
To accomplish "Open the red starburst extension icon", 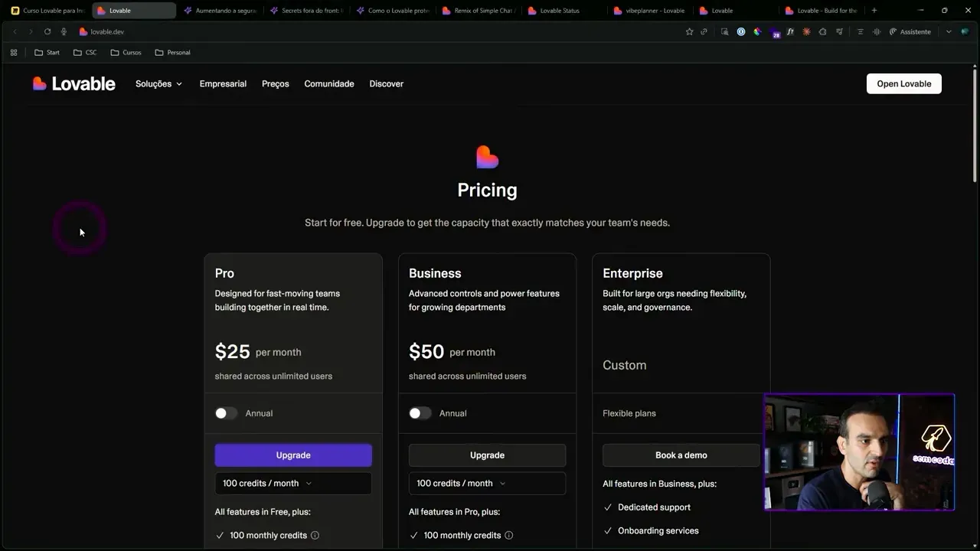I will (805, 31).
